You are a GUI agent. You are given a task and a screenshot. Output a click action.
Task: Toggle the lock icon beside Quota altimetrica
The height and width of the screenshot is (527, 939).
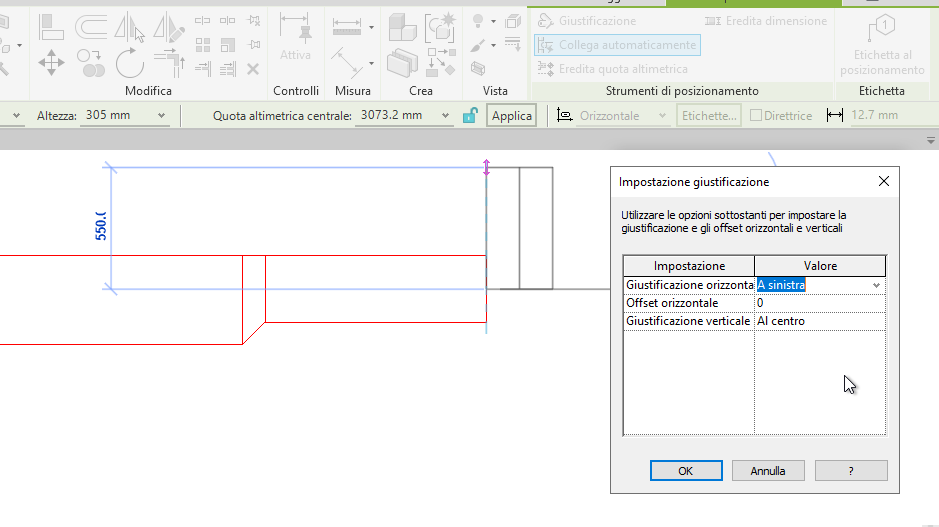tap(470, 115)
